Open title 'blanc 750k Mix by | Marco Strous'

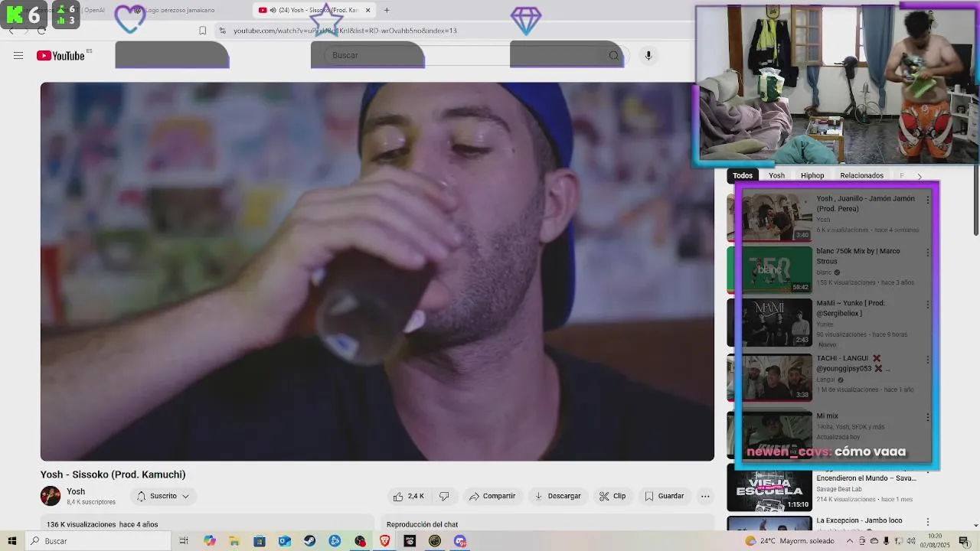pyautogui.click(x=858, y=256)
